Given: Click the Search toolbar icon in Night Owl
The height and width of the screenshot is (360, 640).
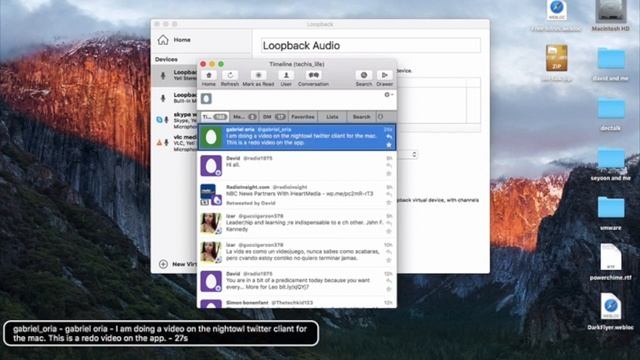Looking at the screenshot, I should point(363,75).
